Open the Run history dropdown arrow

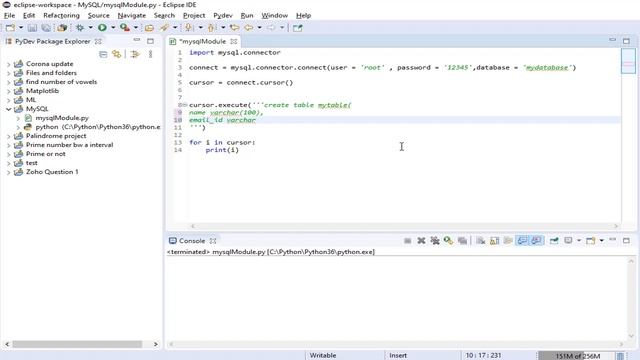113,28
